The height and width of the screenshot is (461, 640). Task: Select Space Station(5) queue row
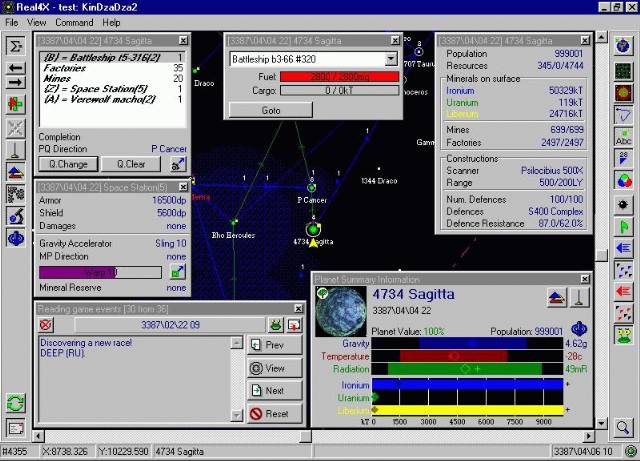point(113,89)
